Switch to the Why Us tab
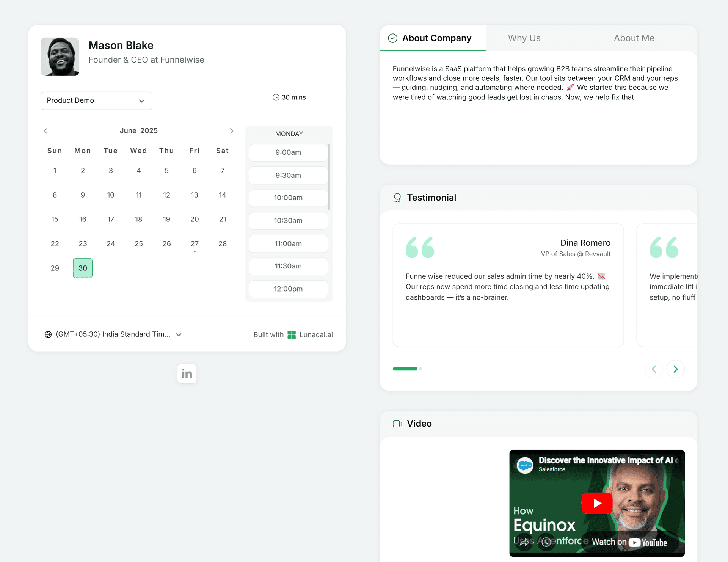Image resolution: width=728 pixels, height=562 pixels. (x=524, y=38)
